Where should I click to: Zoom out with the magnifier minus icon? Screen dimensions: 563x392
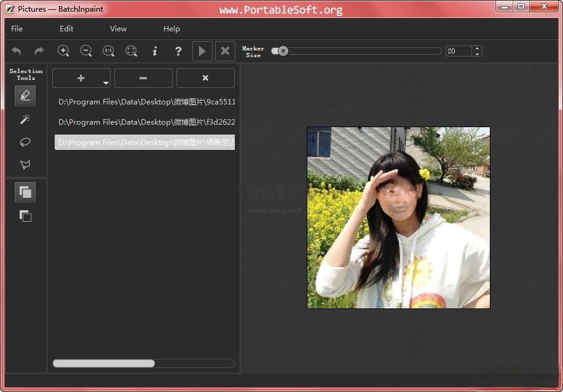[x=86, y=51]
